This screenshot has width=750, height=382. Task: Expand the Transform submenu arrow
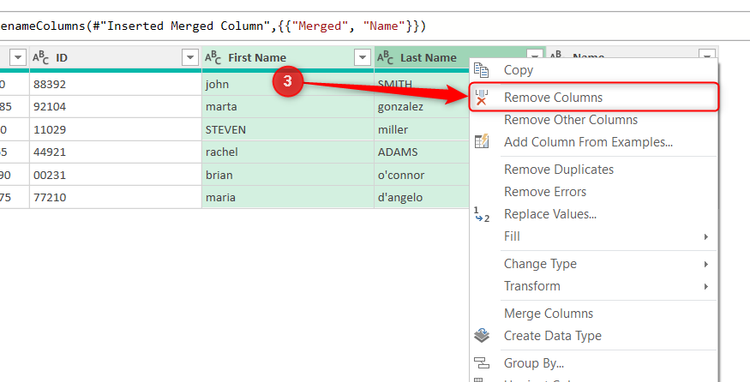point(706,286)
